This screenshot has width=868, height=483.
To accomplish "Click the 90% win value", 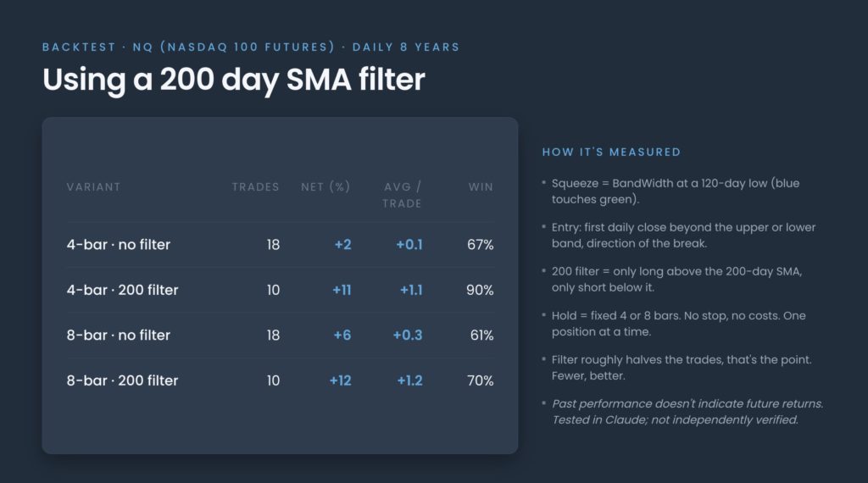I will click(480, 290).
